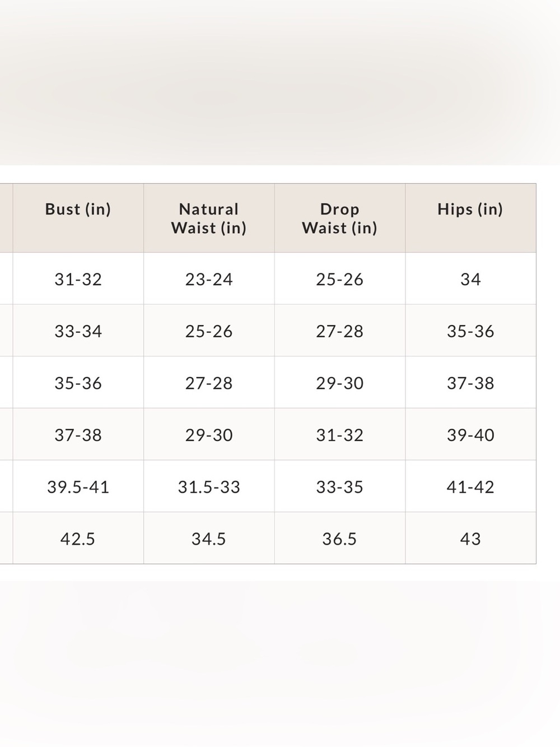
Task: Click the 41-42 hips cell
Action: [470, 486]
